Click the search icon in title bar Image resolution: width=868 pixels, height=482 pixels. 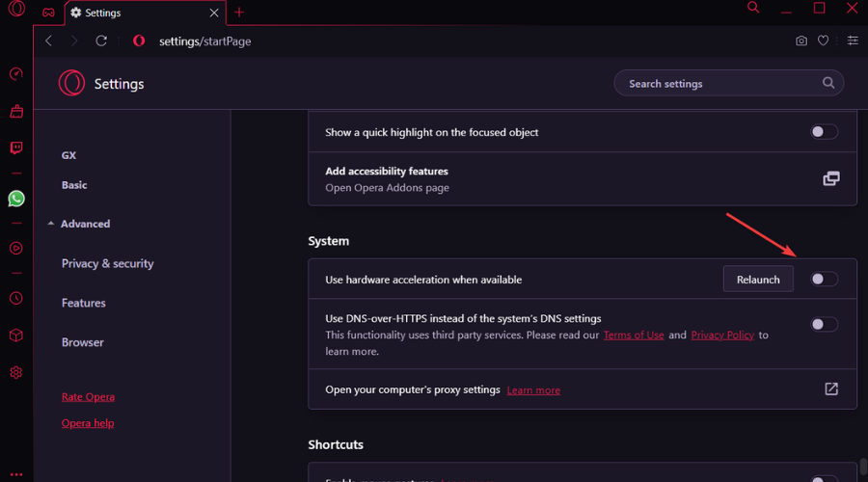tap(753, 7)
